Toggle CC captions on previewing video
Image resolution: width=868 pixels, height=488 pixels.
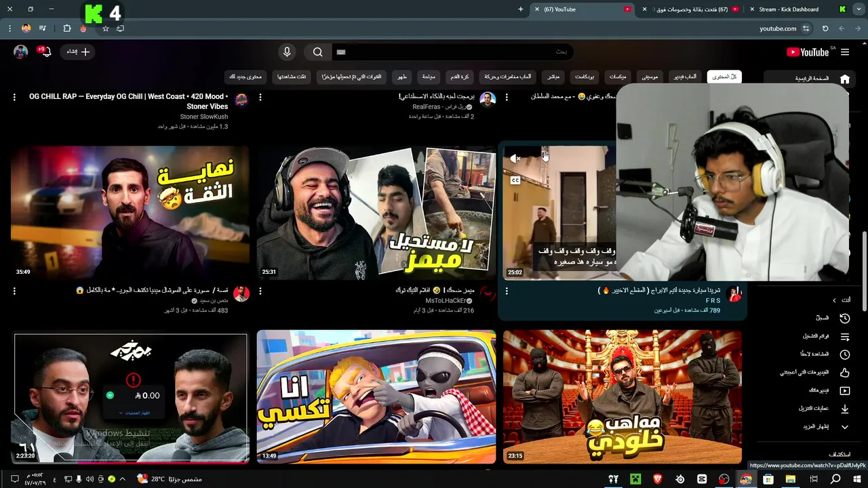point(515,180)
